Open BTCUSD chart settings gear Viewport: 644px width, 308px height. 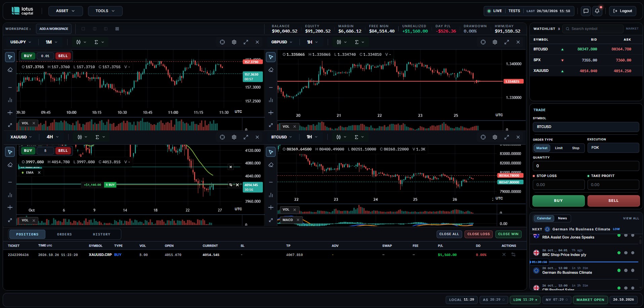495,137
